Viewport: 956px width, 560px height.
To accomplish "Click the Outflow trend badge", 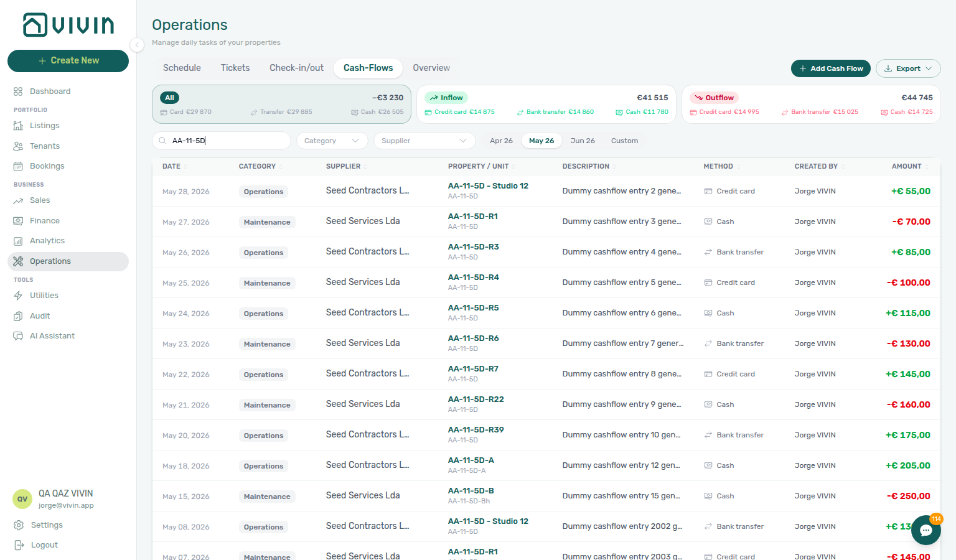I will point(714,98).
